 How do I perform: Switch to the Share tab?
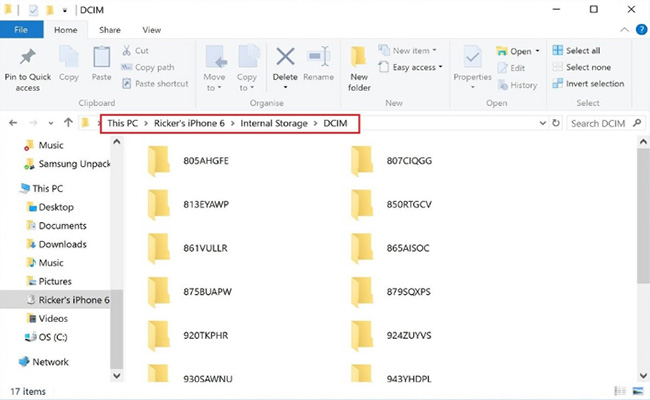[x=110, y=30]
